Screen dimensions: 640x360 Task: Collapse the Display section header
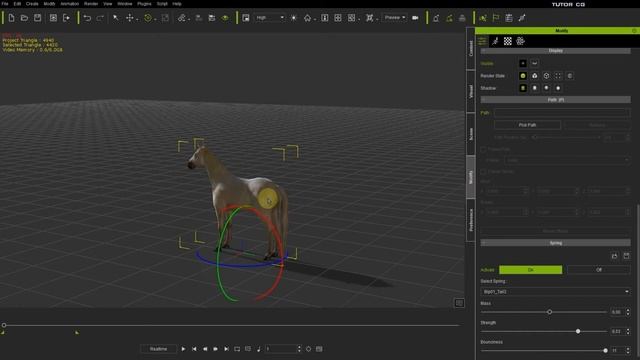(556, 51)
